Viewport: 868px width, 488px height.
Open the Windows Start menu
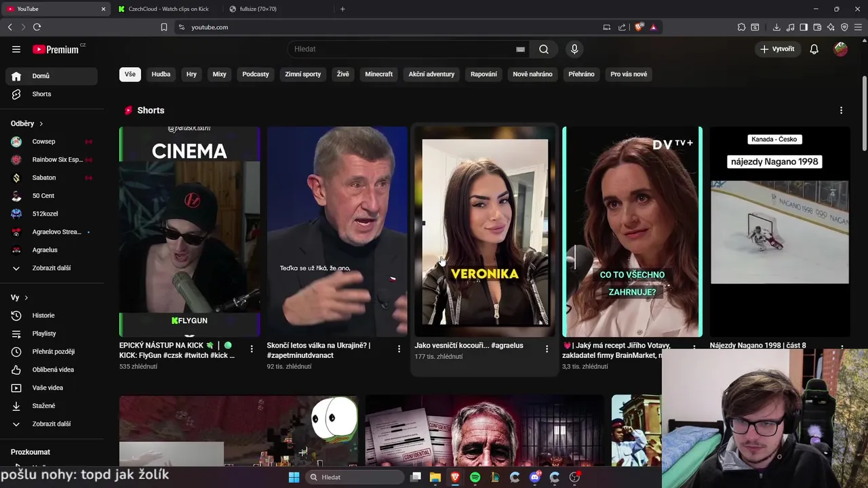(x=294, y=477)
